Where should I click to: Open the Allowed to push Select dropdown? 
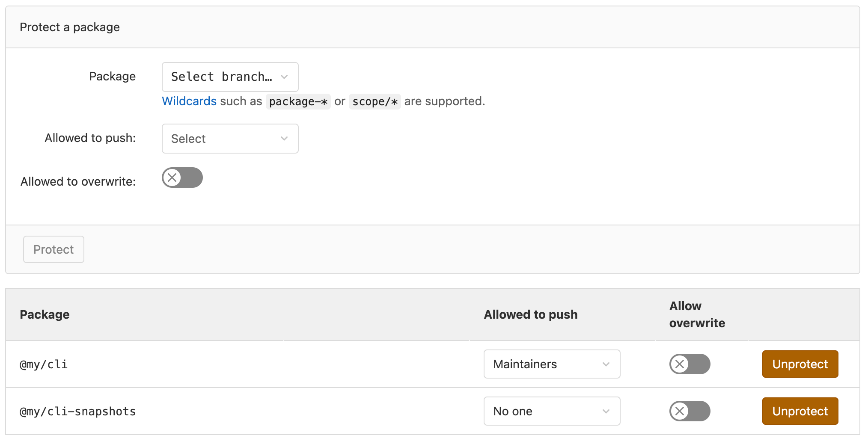(x=230, y=139)
